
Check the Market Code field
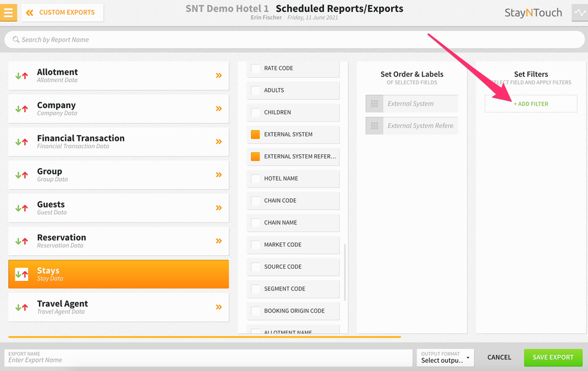[x=256, y=245]
